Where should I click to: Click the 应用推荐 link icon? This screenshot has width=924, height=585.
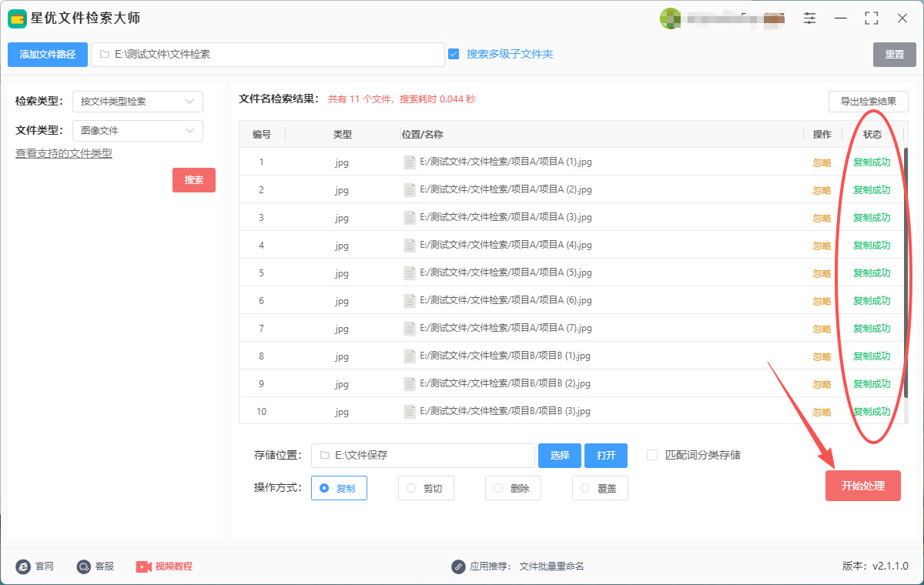coord(458,567)
